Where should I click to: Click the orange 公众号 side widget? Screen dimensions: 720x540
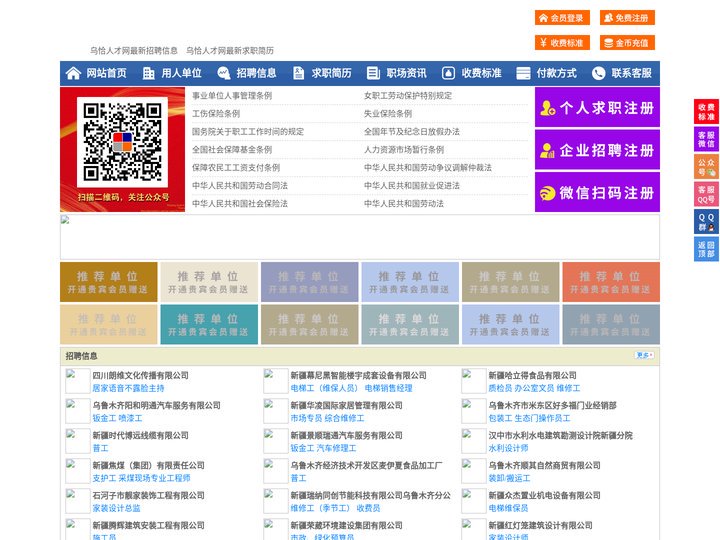point(706,167)
